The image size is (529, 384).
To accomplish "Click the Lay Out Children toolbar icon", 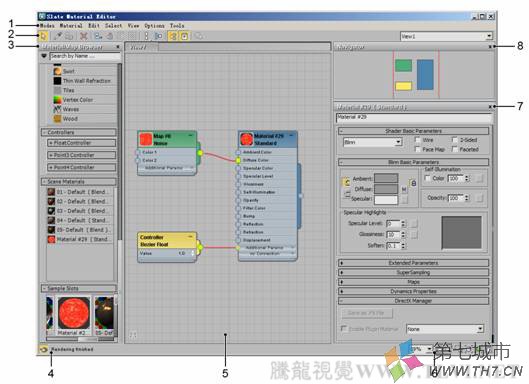I will pyautogui.click(x=158, y=36).
